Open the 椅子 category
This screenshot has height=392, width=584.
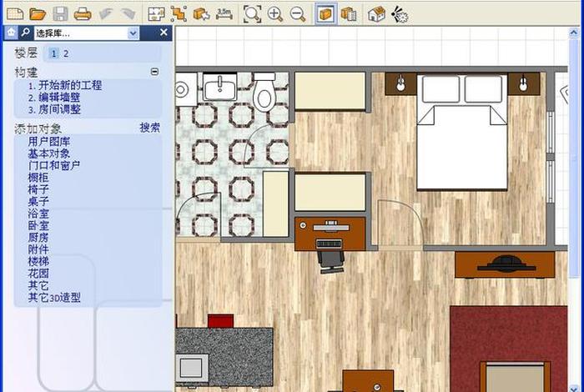pos(38,189)
